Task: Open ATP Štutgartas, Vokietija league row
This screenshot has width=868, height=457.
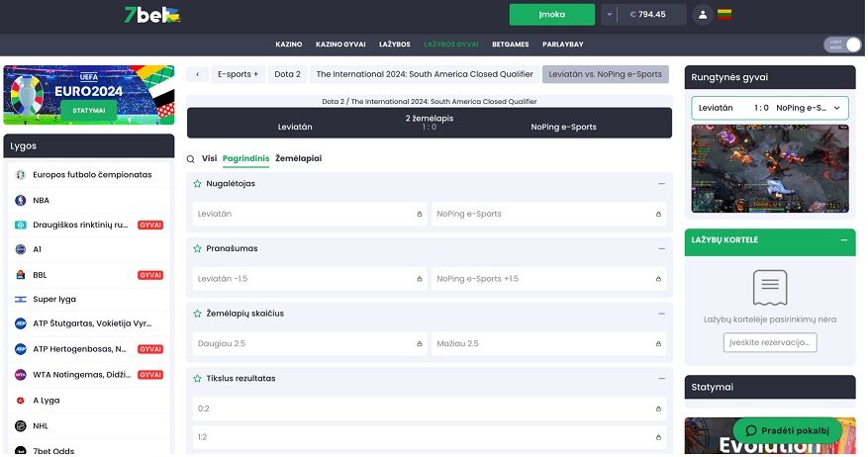Action: [89, 323]
